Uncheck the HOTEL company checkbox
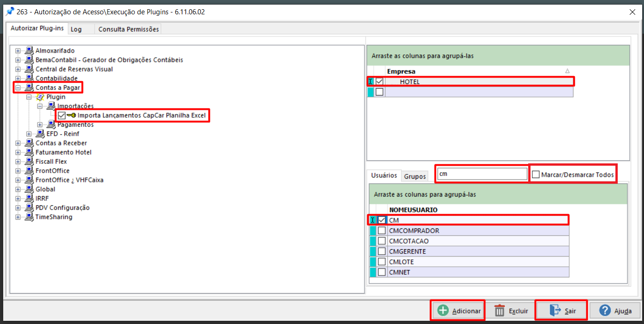 point(380,82)
